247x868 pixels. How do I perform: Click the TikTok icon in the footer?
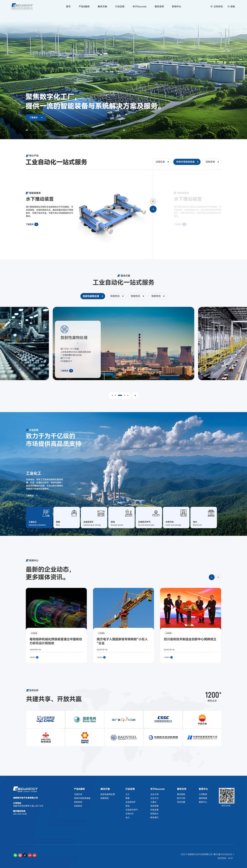tap(25, 855)
